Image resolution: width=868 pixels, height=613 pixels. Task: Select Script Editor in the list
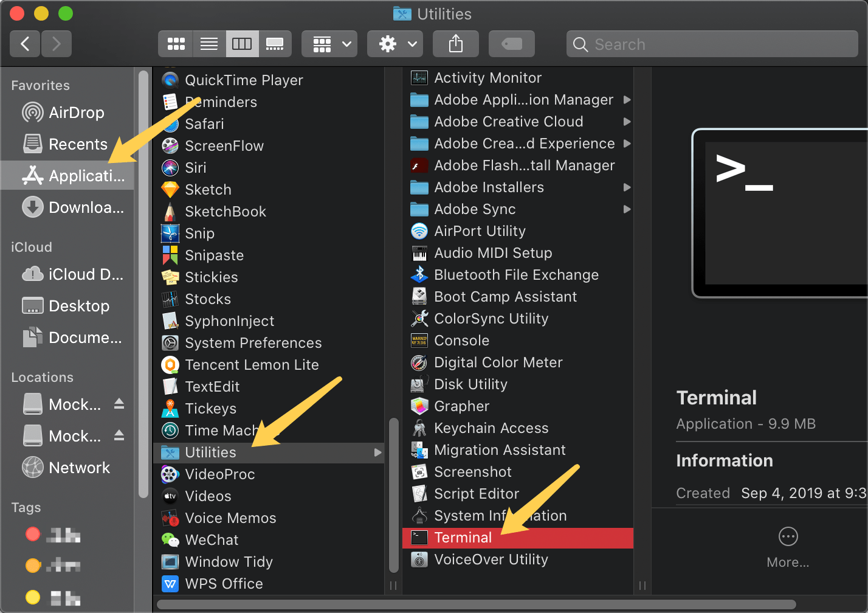click(x=518, y=494)
